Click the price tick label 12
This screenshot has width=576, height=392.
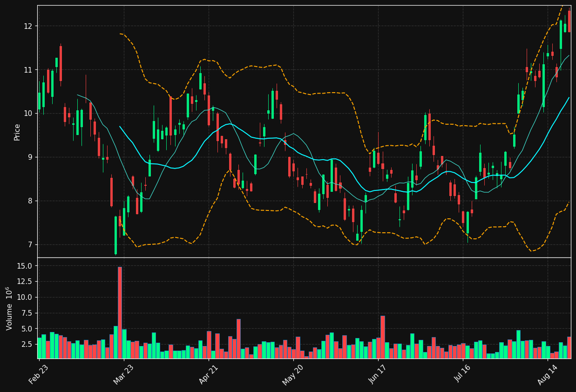[28, 26]
